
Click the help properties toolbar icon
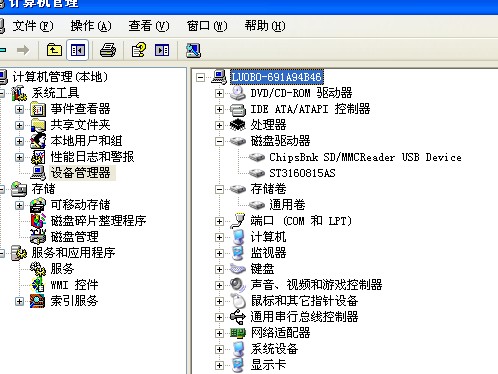point(139,50)
